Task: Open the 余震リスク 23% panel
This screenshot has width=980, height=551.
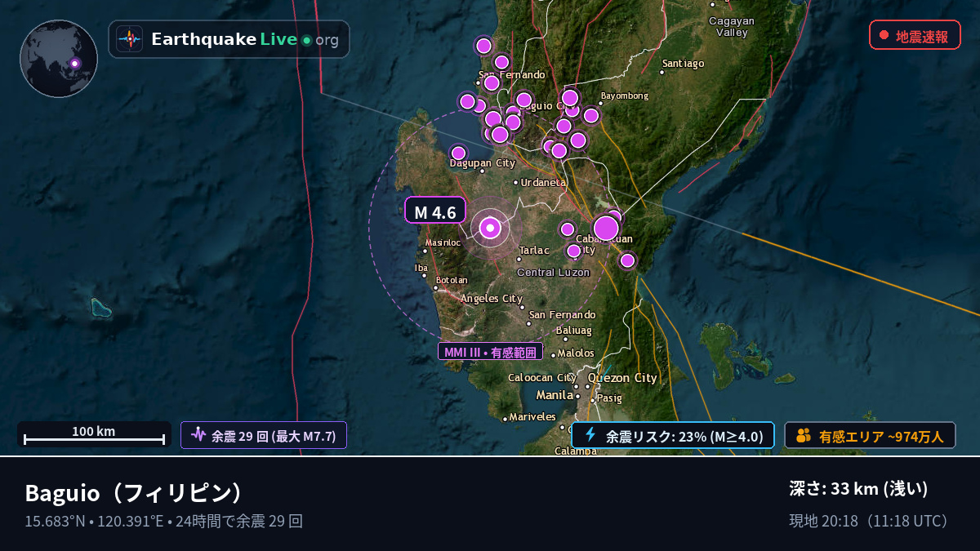Action: pyautogui.click(x=673, y=435)
